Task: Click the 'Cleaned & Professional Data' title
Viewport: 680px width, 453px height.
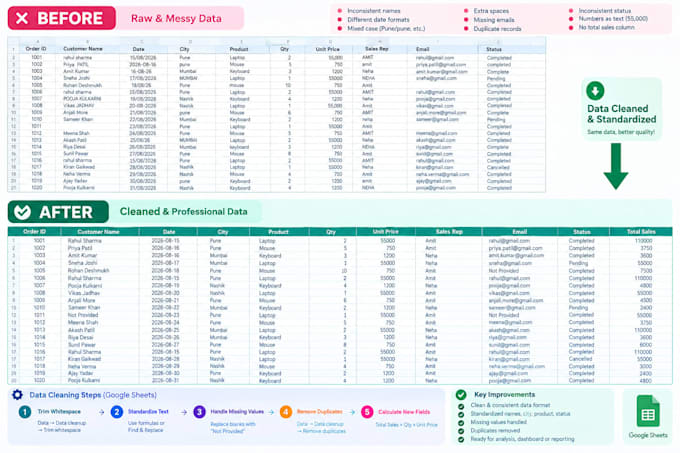Action: (x=183, y=212)
